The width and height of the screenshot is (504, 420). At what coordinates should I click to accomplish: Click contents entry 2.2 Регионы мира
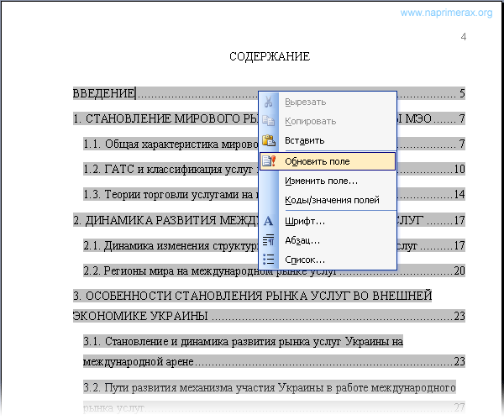click(274, 270)
